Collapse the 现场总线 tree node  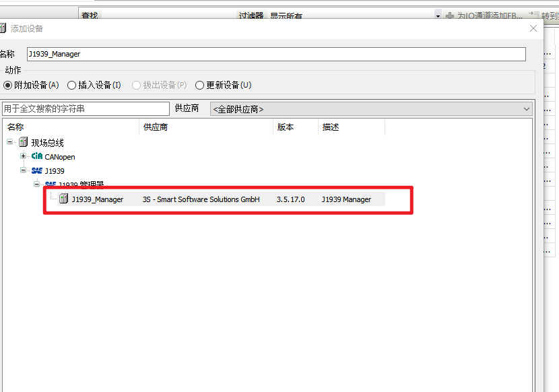tap(10, 142)
